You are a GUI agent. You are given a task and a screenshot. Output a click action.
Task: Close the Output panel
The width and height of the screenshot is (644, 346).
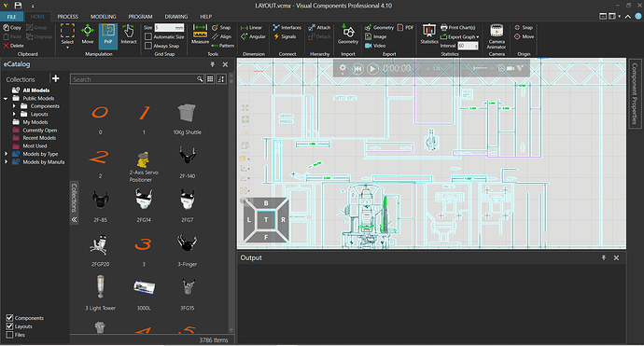[x=616, y=257]
